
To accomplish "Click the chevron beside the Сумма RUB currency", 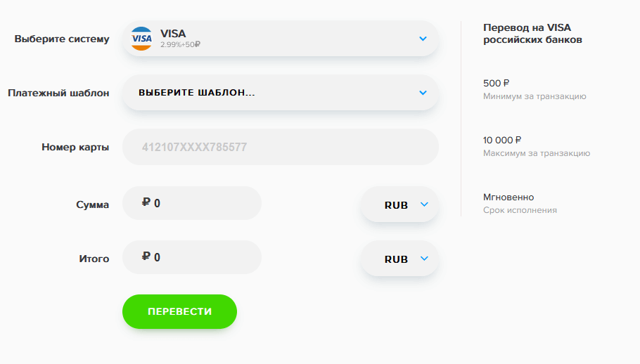I will (424, 204).
